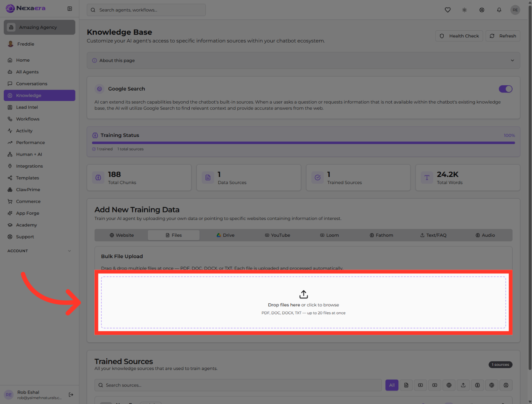
Task: Choose the Text/FAQ tab
Action: (x=433, y=235)
